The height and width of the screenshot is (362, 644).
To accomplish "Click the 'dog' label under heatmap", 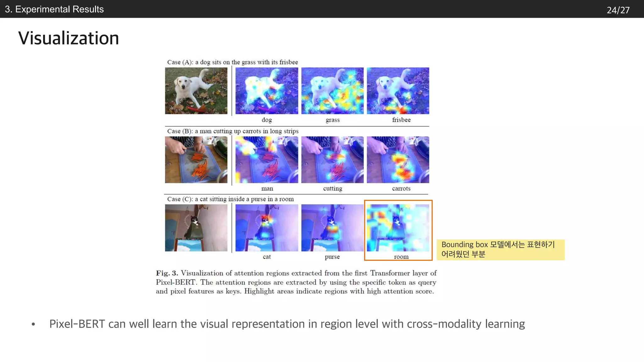I will (x=267, y=120).
